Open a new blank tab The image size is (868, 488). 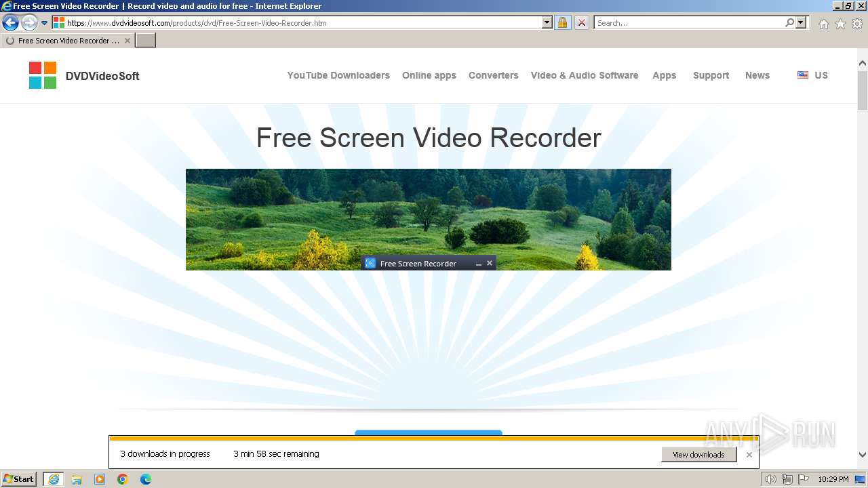pyautogui.click(x=146, y=41)
